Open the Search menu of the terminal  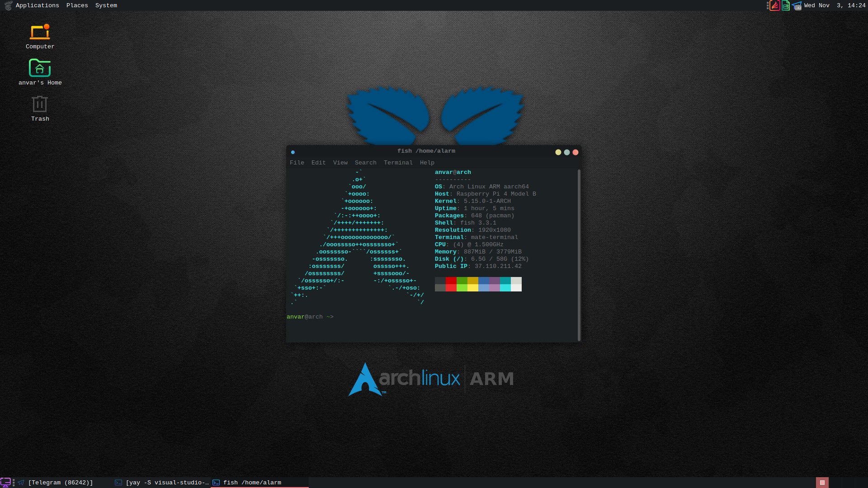(x=365, y=162)
